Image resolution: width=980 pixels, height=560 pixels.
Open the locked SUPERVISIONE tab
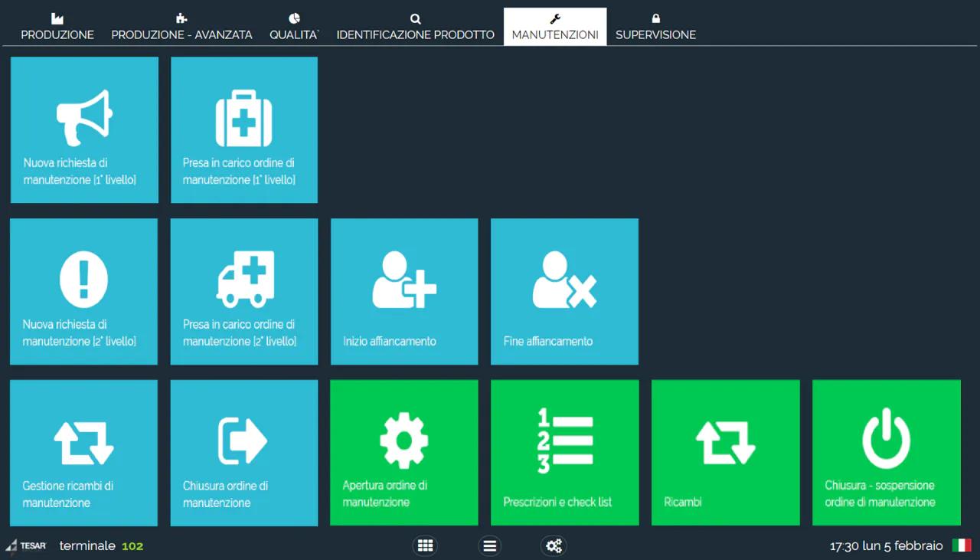(655, 27)
